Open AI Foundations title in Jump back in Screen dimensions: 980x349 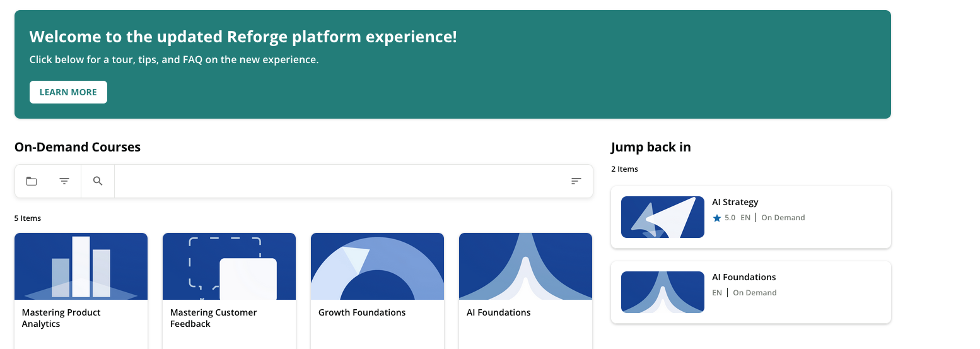[x=744, y=277]
